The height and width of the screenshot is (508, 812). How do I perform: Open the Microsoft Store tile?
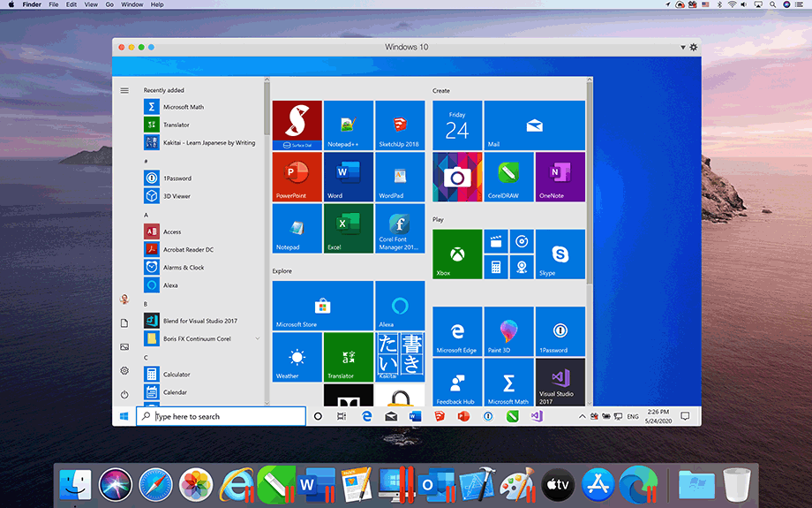click(323, 306)
